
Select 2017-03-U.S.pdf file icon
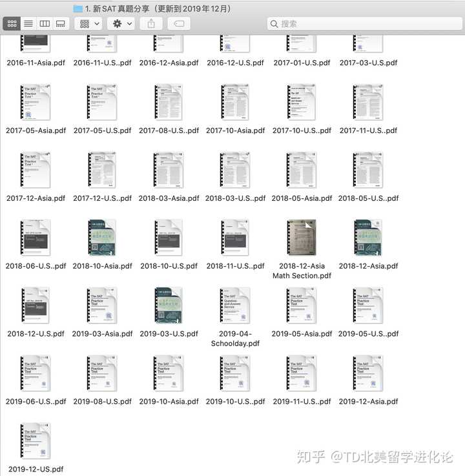click(x=368, y=43)
